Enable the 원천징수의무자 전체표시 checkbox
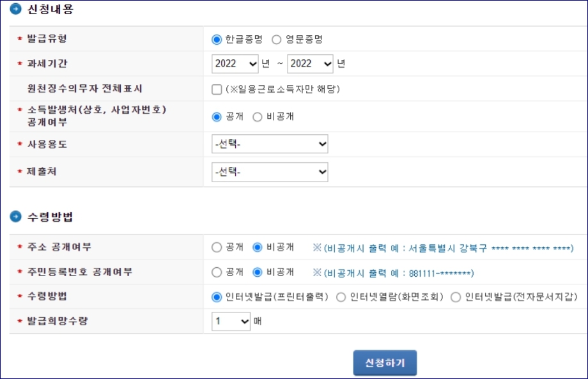The height and width of the screenshot is (379, 588). point(215,89)
